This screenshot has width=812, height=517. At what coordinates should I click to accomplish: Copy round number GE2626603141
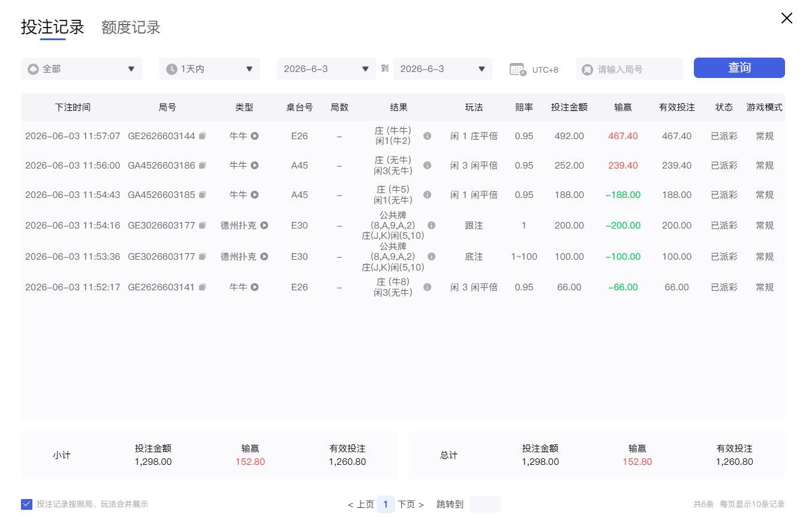(x=203, y=287)
